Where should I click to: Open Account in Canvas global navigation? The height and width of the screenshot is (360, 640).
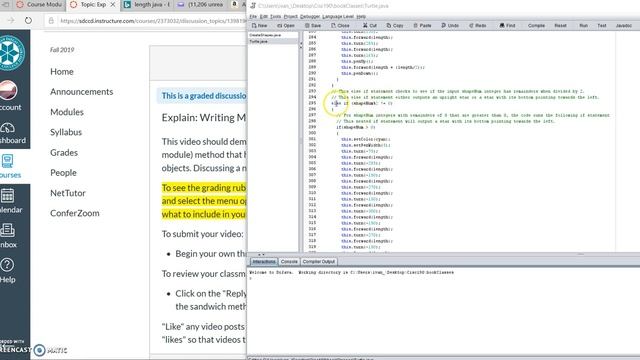tap(10, 96)
